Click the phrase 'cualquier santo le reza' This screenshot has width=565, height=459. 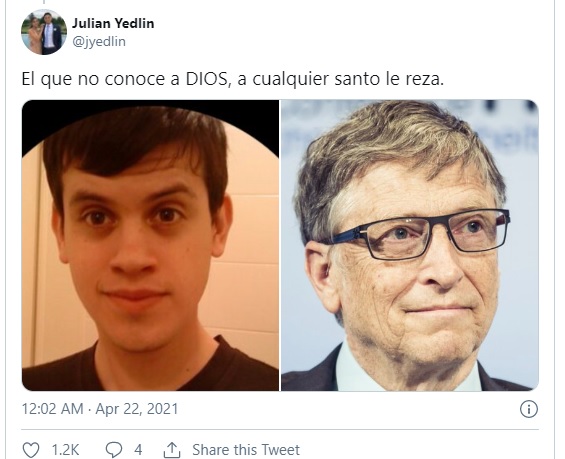point(348,79)
